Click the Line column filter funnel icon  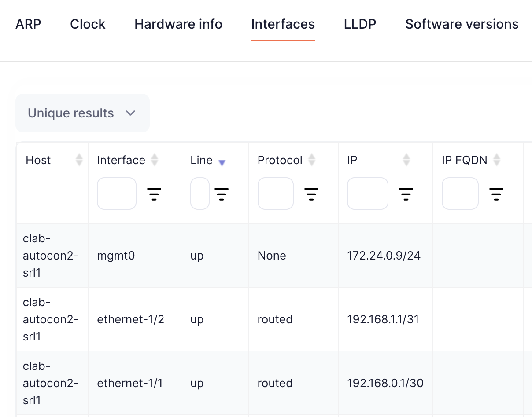tap(222, 194)
